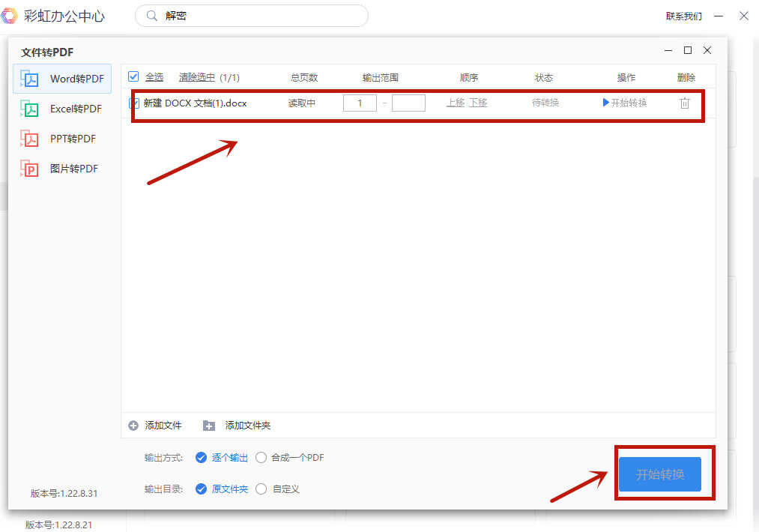Viewport: 759px width, 532px height.
Task: Click the Word转PDF document icon
Action: coord(29,79)
